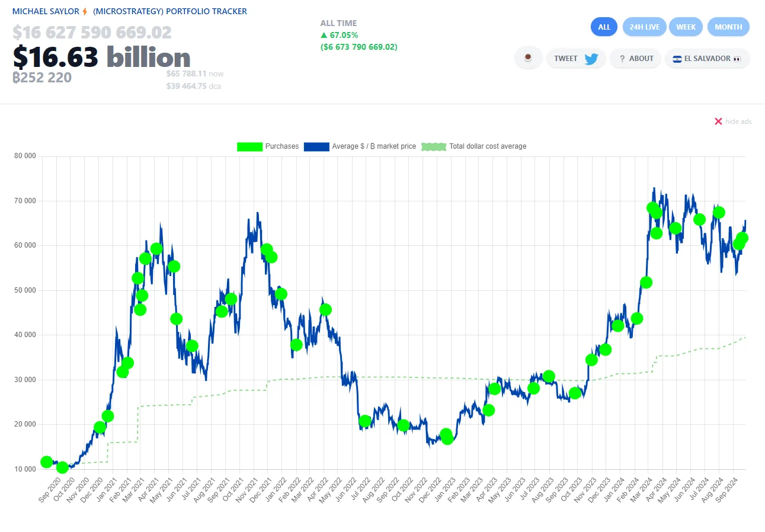Screen dimensions: 765x532
Task: Click the El Salvador flag icon
Action: (x=677, y=59)
